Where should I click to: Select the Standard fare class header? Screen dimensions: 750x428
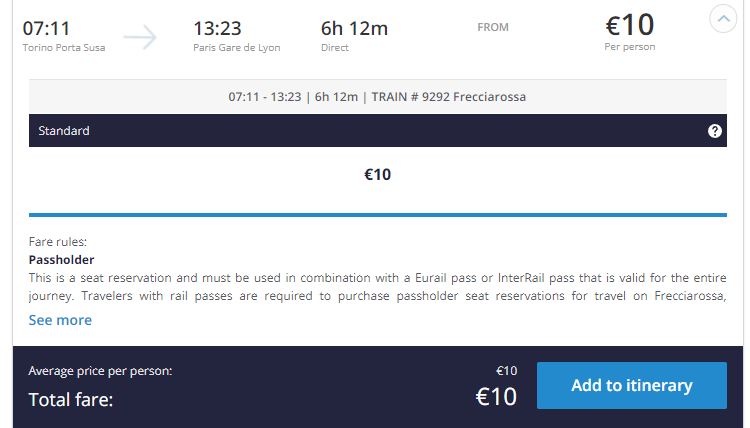point(377,131)
